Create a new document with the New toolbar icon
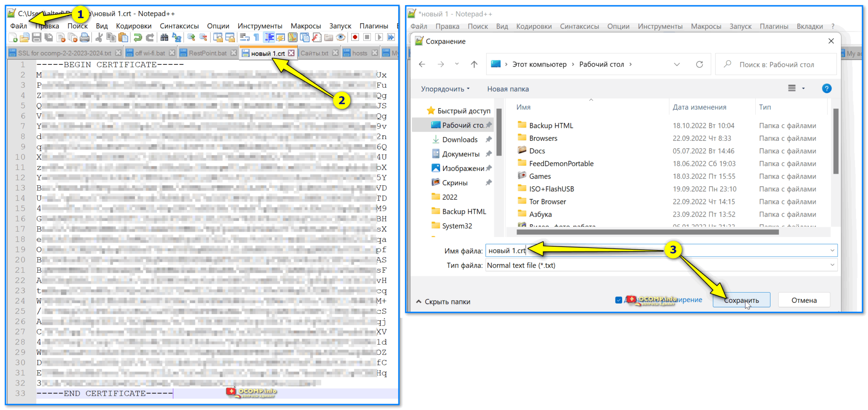 [13, 38]
